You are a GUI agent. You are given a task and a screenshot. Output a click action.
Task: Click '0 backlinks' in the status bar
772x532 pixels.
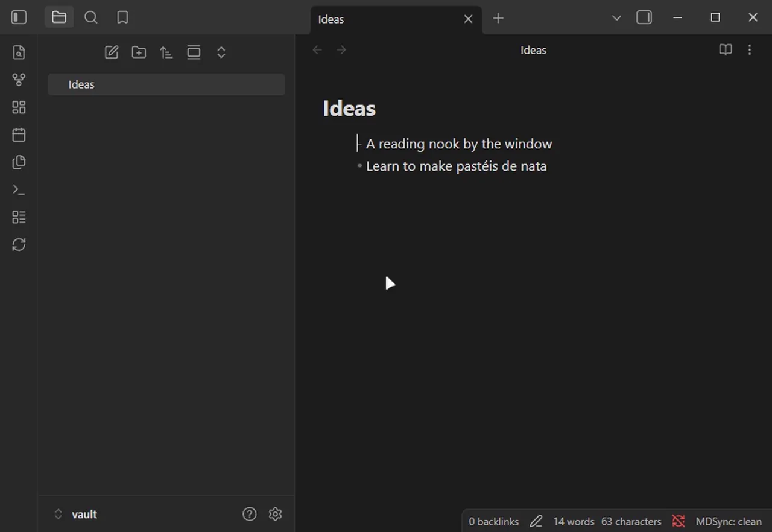pyautogui.click(x=494, y=522)
